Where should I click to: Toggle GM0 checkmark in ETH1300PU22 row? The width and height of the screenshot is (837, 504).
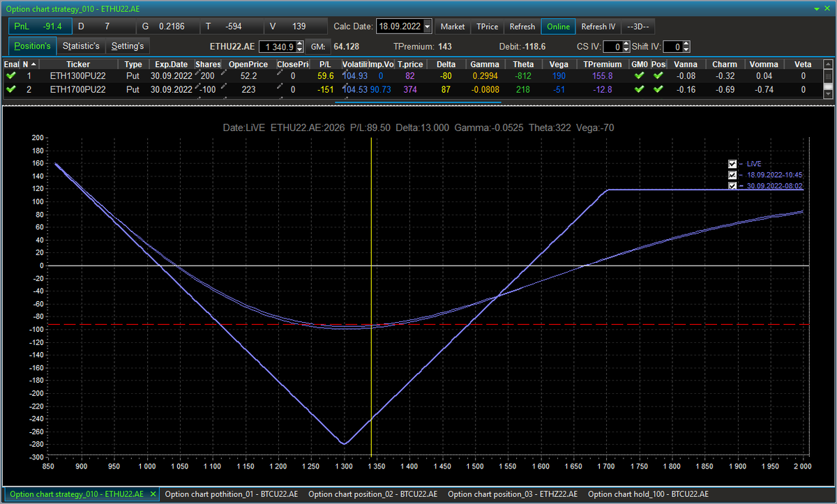pos(640,75)
